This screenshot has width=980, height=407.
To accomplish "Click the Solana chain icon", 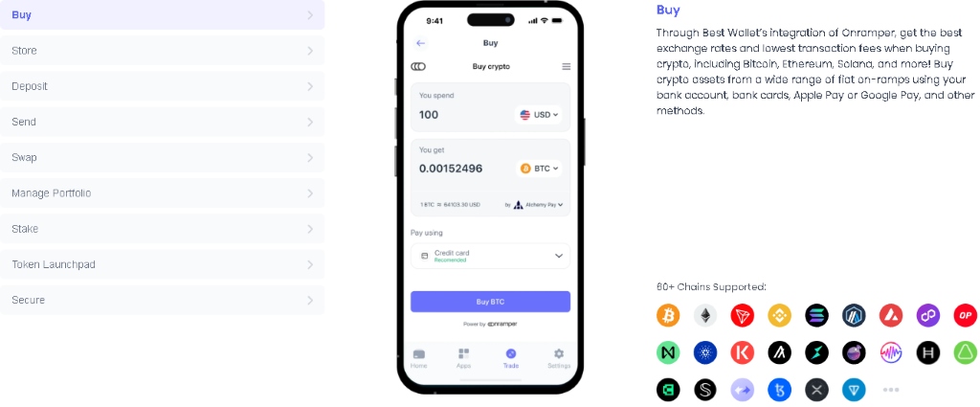I will (816, 315).
